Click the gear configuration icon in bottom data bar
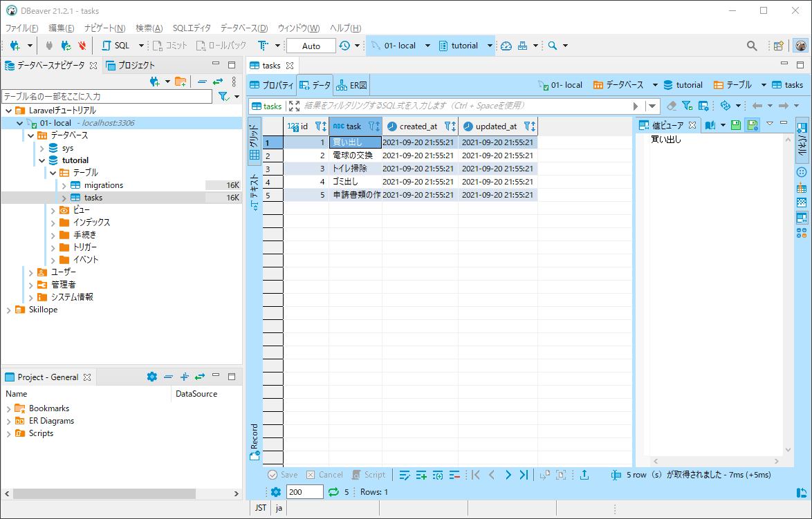This screenshot has width=812, height=519. point(276,492)
